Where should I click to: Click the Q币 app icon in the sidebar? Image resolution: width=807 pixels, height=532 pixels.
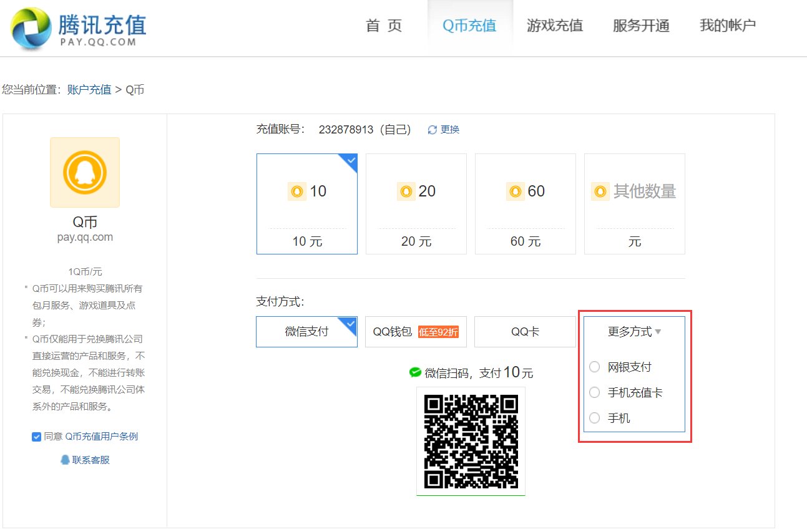(x=84, y=172)
